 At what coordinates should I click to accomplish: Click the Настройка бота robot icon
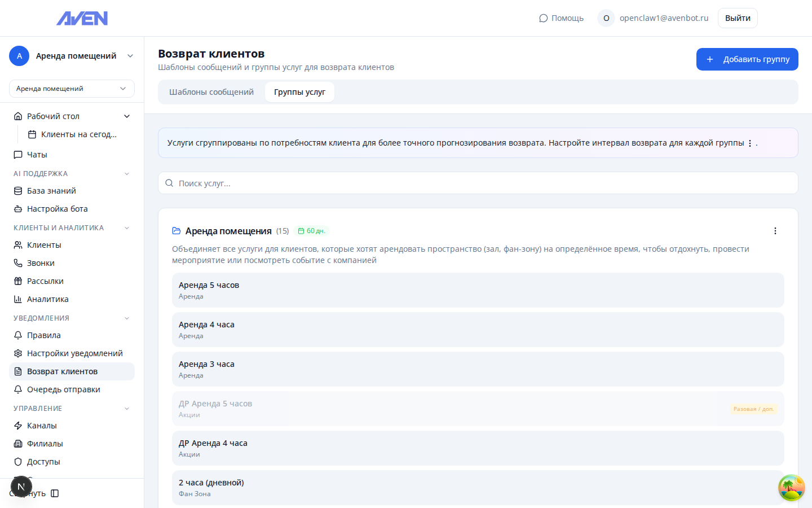pyautogui.click(x=18, y=209)
